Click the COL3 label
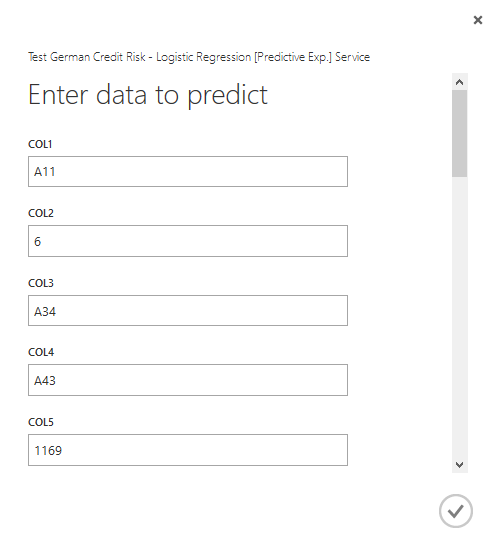498x552 pixels. point(41,283)
